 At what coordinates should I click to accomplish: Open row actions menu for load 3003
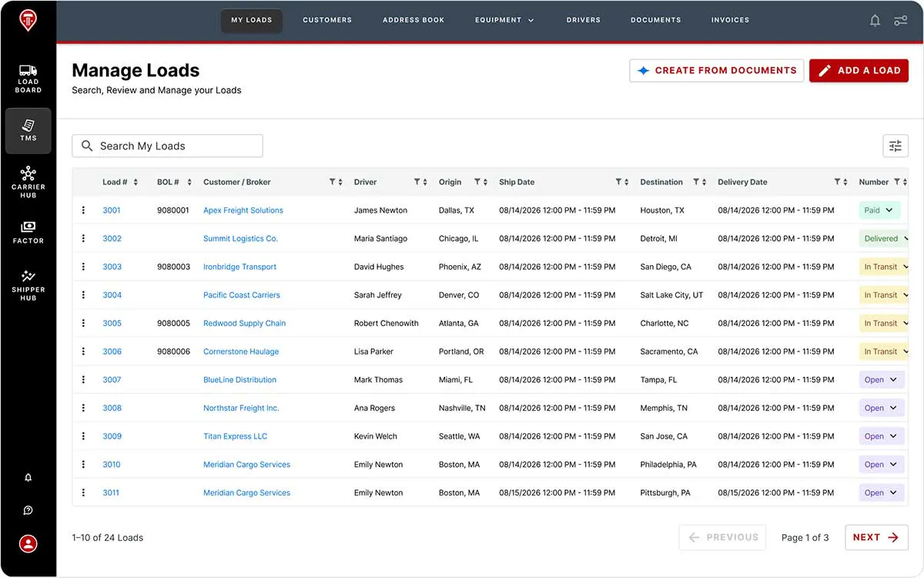(x=83, y=267)
